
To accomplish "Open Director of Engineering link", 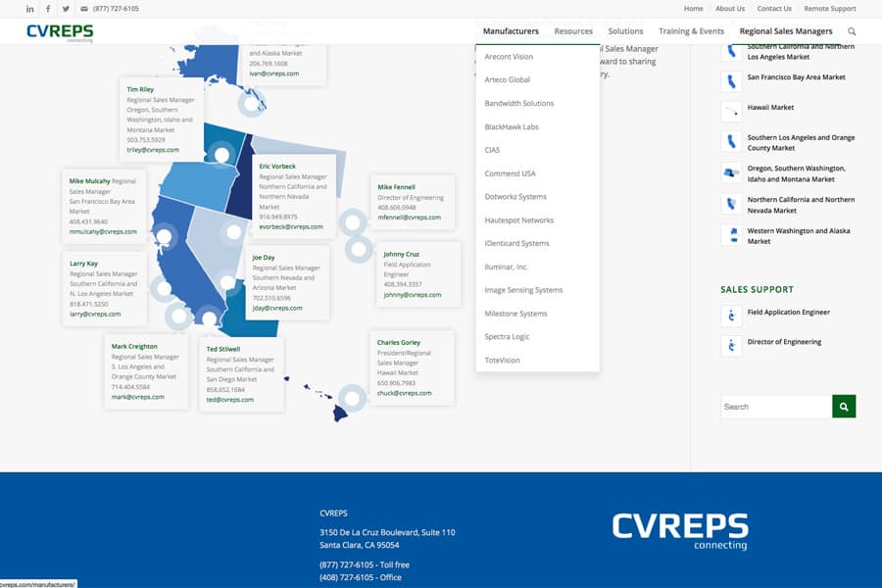I will tap(784, 342).
